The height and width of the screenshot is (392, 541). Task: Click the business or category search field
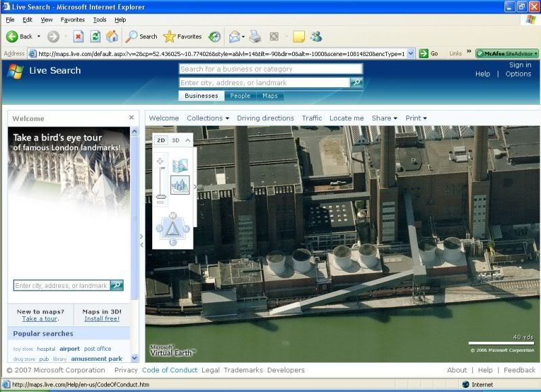[x=271, y=69]
